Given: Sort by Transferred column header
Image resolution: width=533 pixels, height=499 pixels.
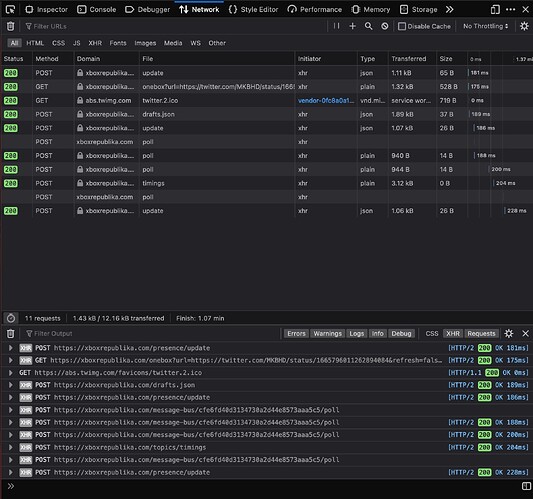Looking at the screenshot, I should point(412,59).
